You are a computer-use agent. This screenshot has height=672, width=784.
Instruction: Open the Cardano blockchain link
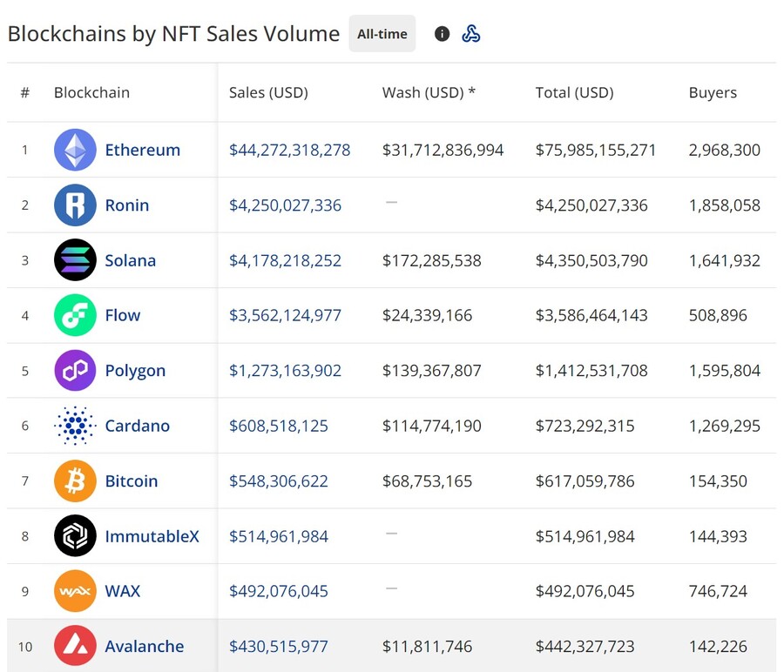click(x=138, y=426)
